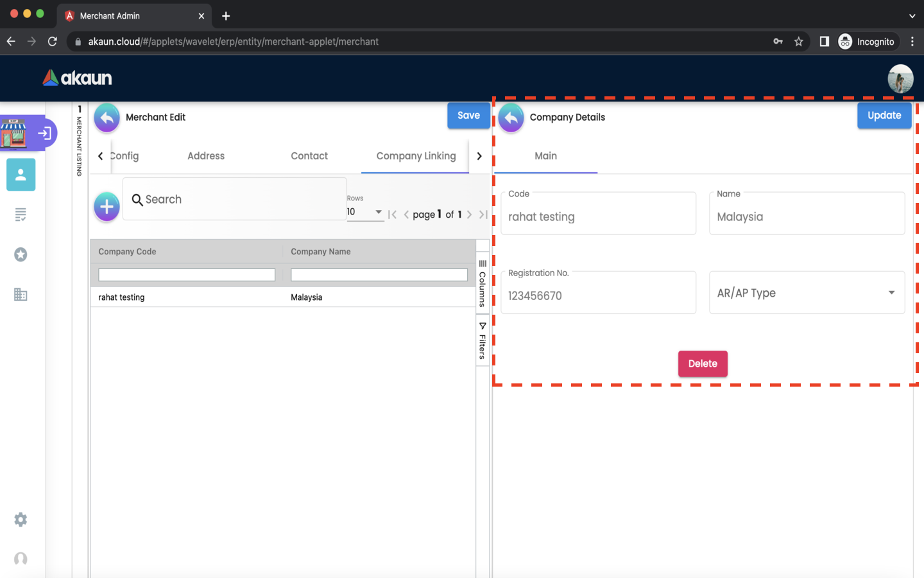Image resolution: width=924 pixels, height=578 pixels.
Task: Expand the Filters side panel
Action: [483, 341]
